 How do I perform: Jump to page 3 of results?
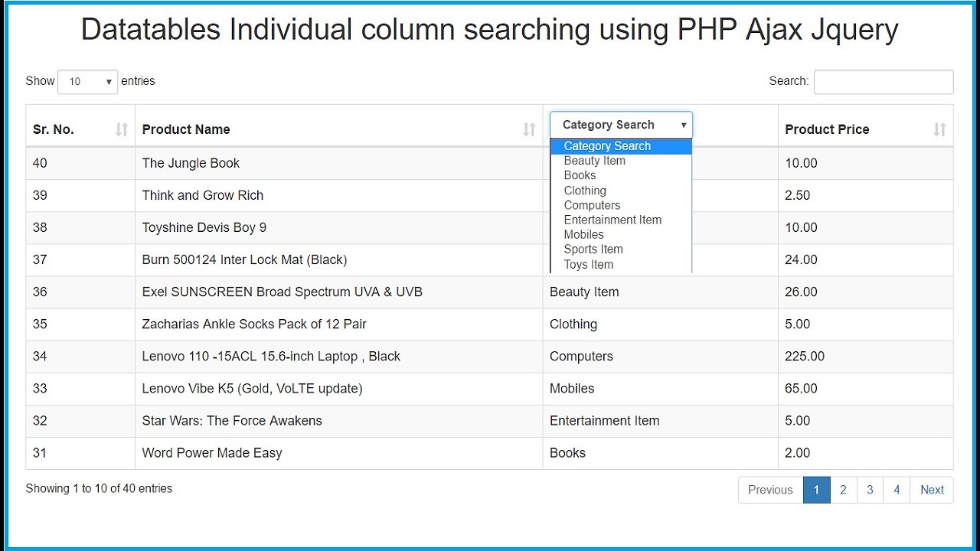870,490
